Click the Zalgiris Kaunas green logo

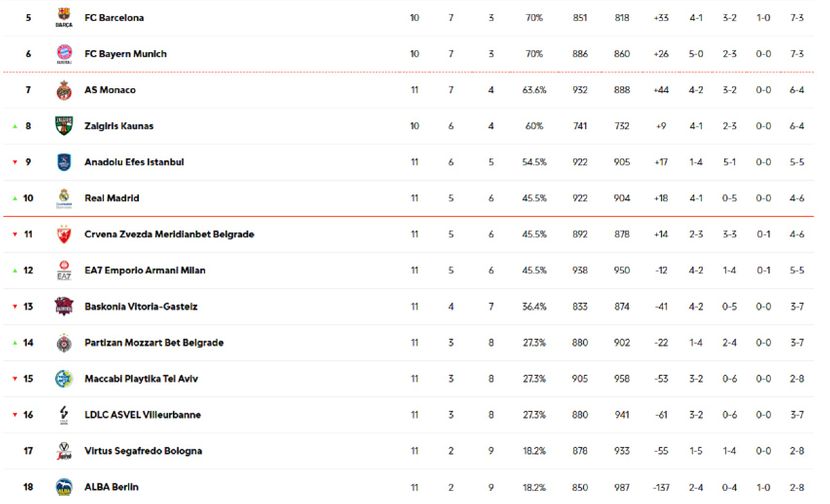click(64, 126)
